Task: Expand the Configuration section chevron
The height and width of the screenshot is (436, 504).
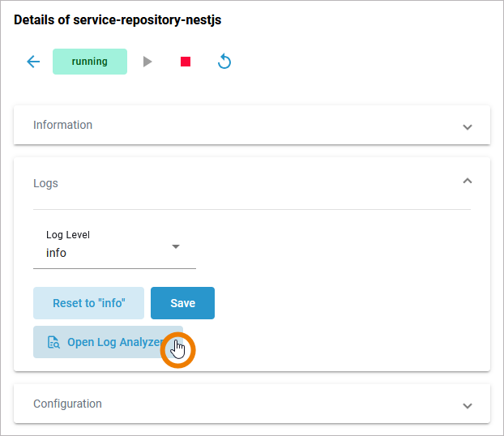Action: [467, 405]
